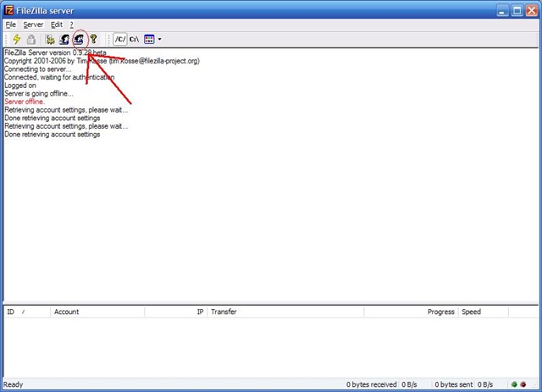Click the 'Logged on' log entry

point(20,86)
